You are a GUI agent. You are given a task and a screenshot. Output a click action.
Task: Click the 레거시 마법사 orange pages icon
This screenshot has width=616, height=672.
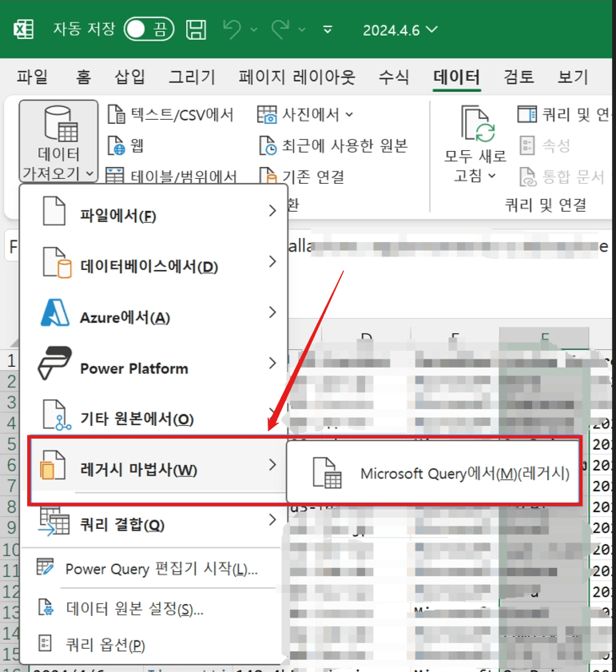point(52,465)
